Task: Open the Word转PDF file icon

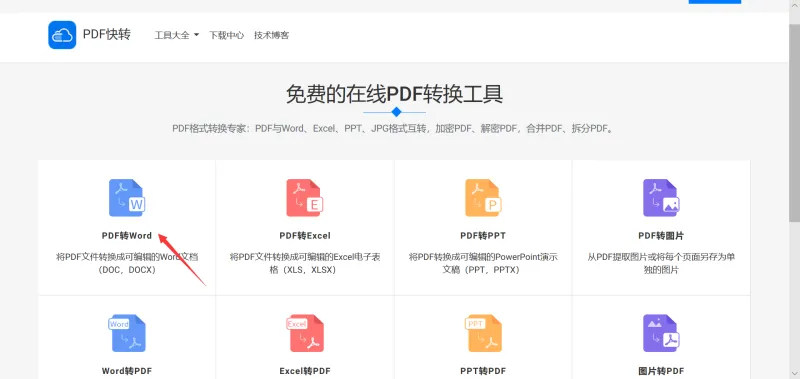Action: pyautogui.click(x=127, y=333)
